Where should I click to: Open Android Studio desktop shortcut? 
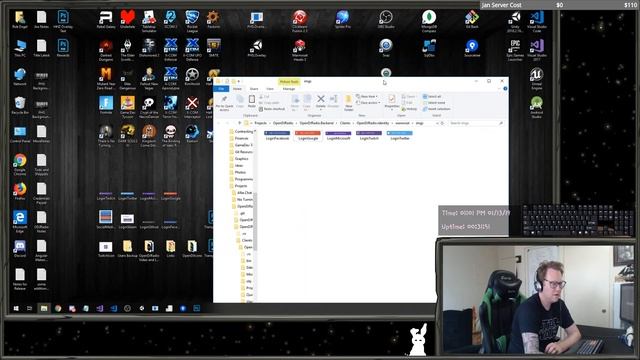(536, 107)
